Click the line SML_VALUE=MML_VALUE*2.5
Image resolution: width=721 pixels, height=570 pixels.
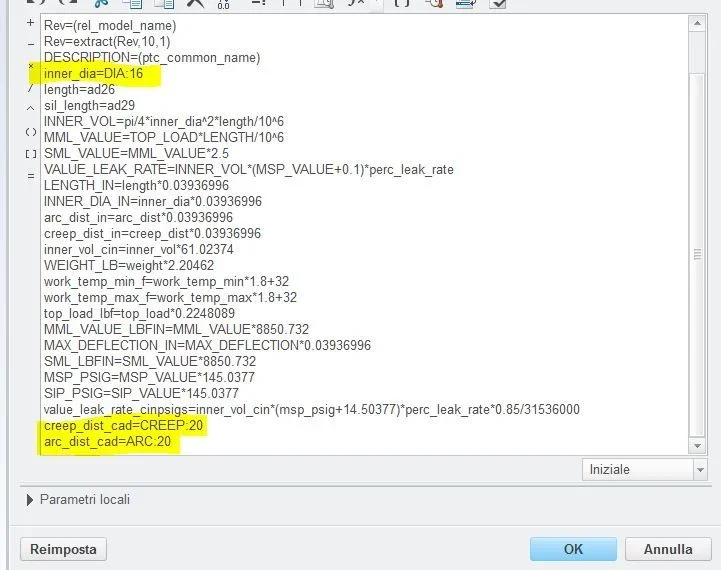pos(136,154)
